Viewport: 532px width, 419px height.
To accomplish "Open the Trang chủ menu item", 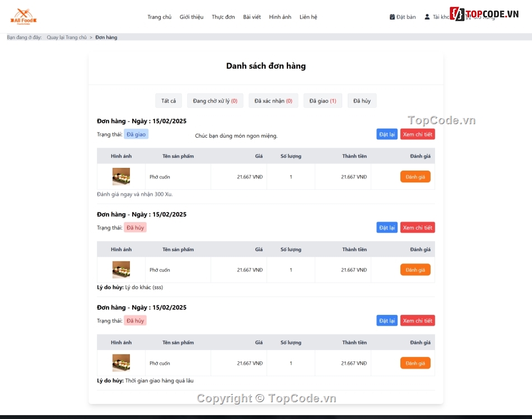I will pyautogui.click(x=159, y=17).
